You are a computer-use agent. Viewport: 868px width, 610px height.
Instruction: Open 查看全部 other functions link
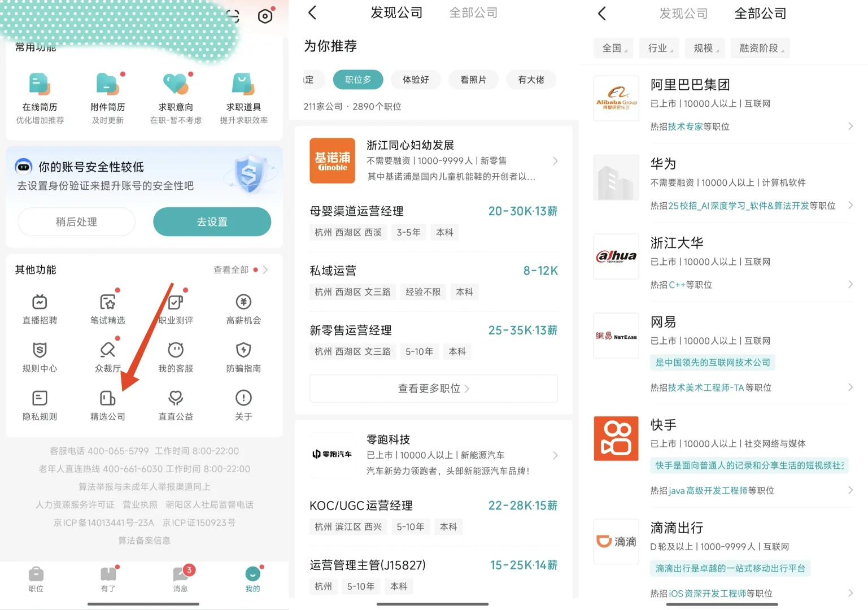[x=240, y=270]
